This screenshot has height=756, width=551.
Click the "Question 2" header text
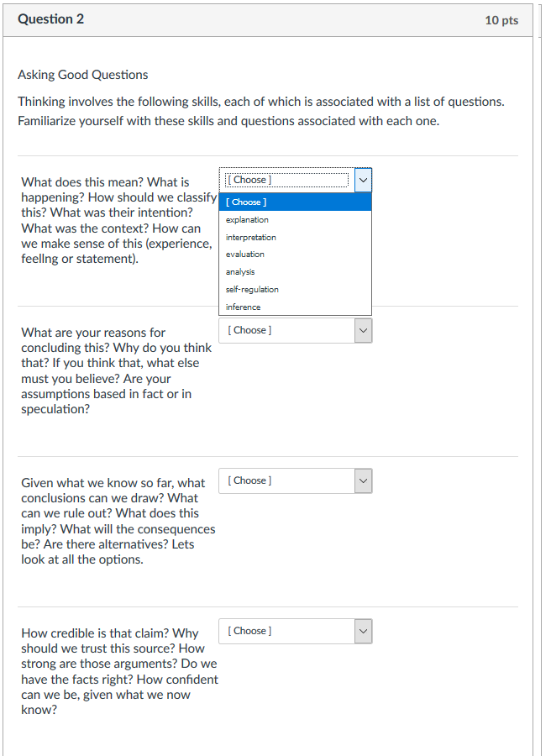tap(50, 18)
